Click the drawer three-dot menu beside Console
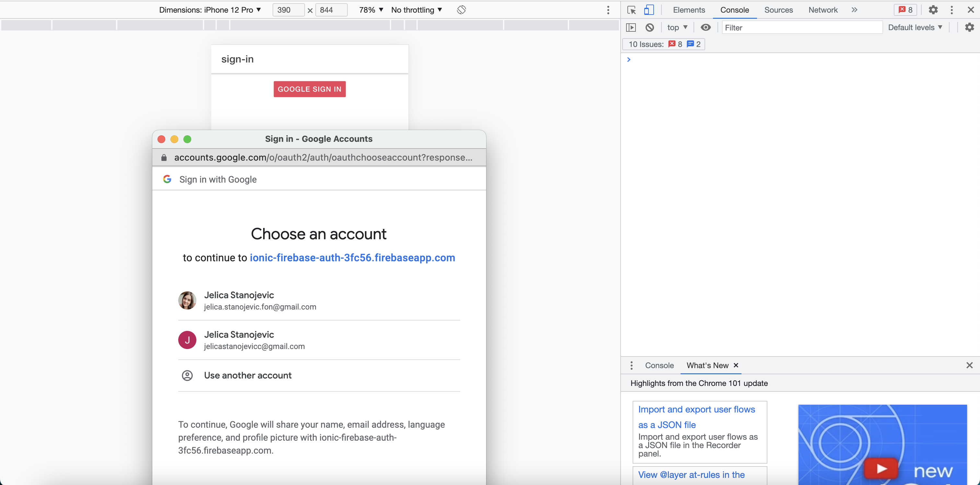 [x=632, y=365]
